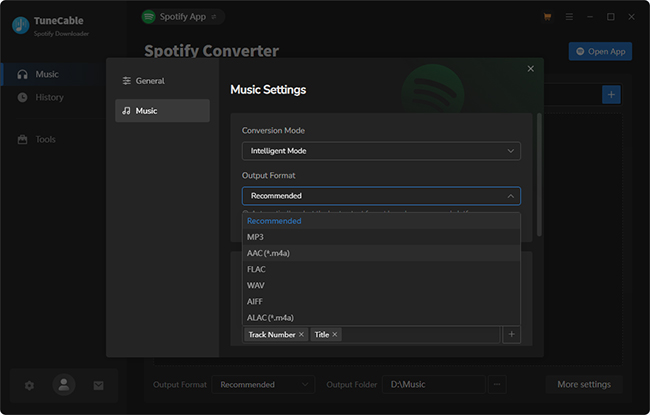Click the TuneCable logo icon
Image resolution: width=650 pixels, height=415 pixels.
pos(21,25)
